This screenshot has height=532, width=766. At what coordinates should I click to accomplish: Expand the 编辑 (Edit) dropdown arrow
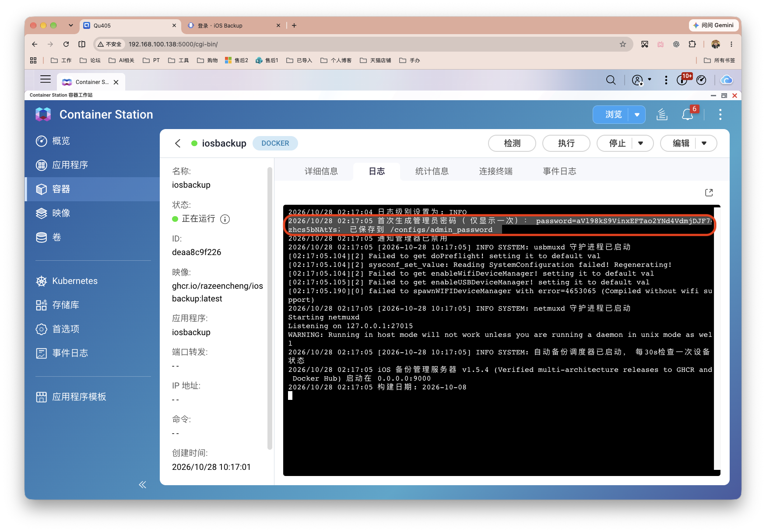click(704, 143)
